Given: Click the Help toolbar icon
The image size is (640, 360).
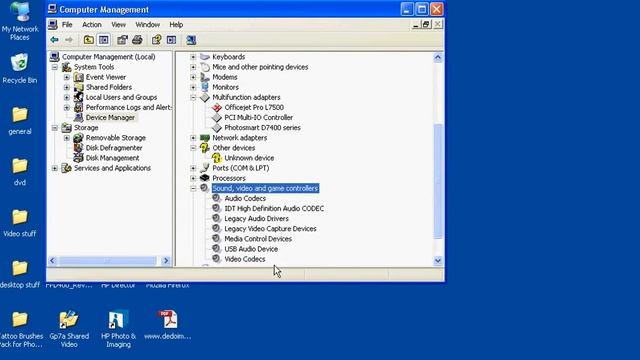Looking at the screenshot, I should point(156,40).
